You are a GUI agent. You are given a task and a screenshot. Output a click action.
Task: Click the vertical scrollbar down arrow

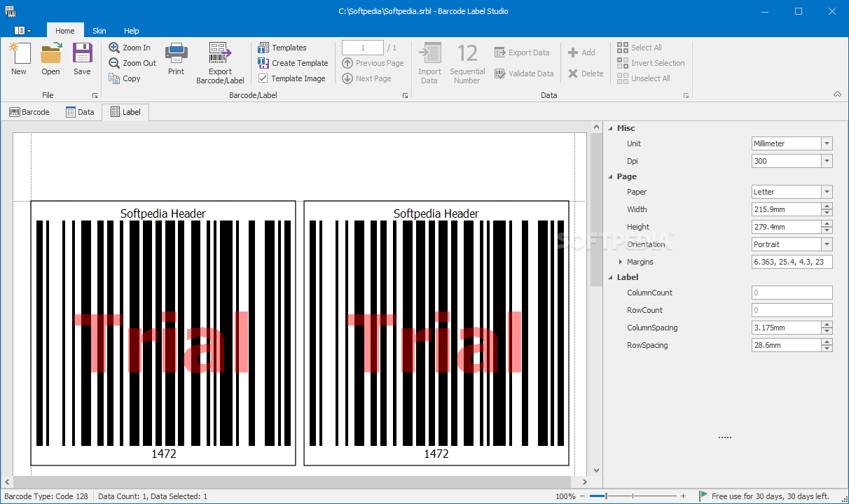tap(596, 470)
